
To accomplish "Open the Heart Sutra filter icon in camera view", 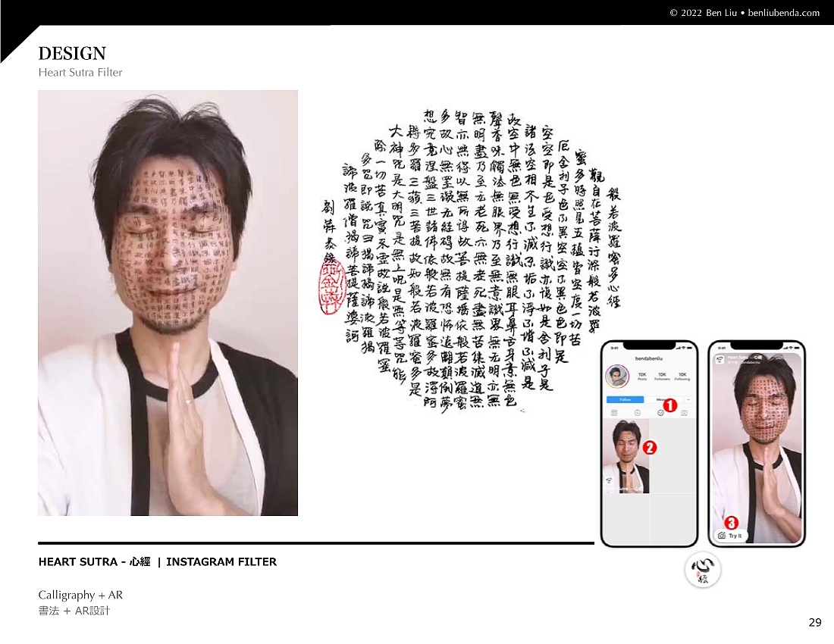I will pos(719,359).
